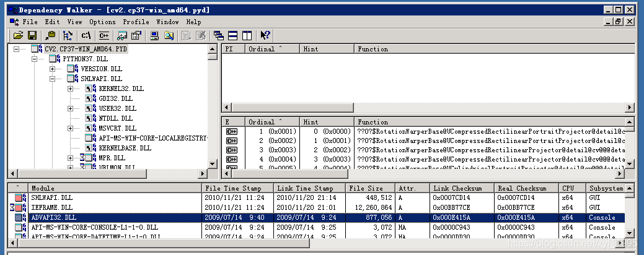Click the module list scroll-left arrow
644x255 pixels.
click(x=13, y=243)
